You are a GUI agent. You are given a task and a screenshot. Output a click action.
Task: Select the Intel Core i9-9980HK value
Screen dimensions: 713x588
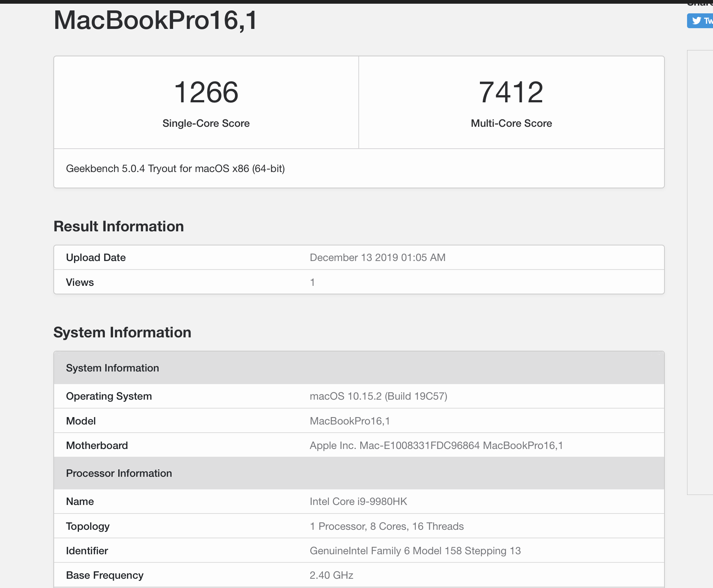[358, 501]
